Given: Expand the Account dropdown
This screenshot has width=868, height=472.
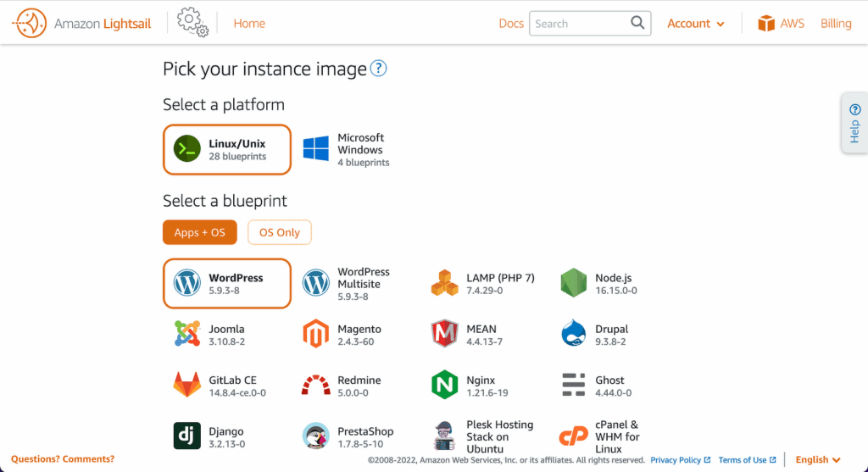Looking at the screenshot, I should click(x=696, y=23).
